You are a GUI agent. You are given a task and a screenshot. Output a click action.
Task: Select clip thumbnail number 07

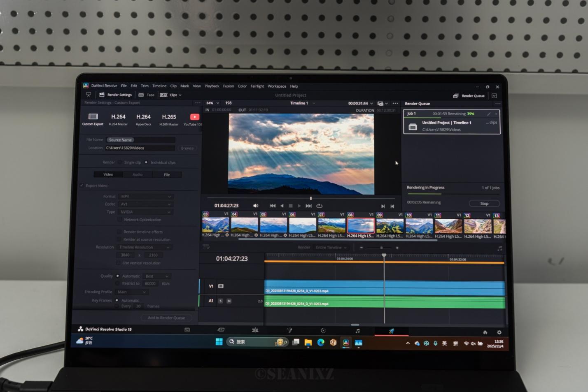pyautogui.click(x=331, y=226)
